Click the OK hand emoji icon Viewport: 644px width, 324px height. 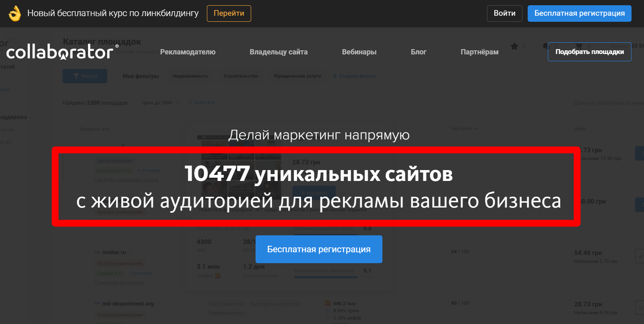pos(15,13)
